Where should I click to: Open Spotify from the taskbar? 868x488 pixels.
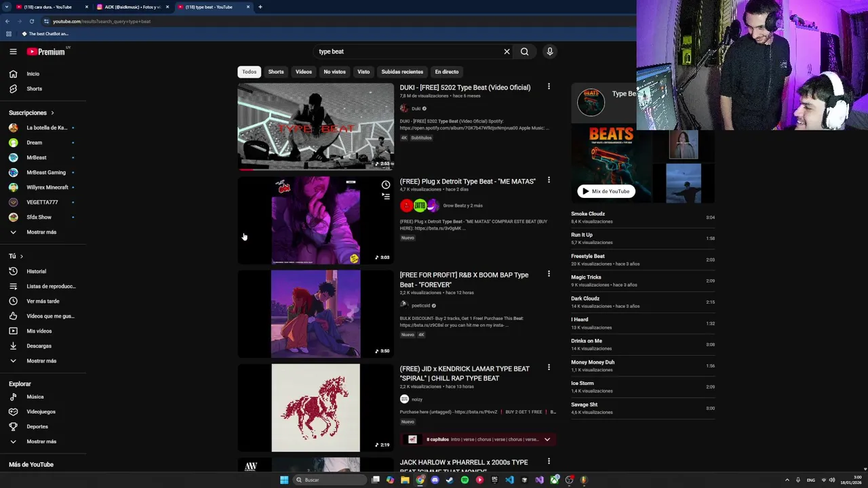[465, 480]
